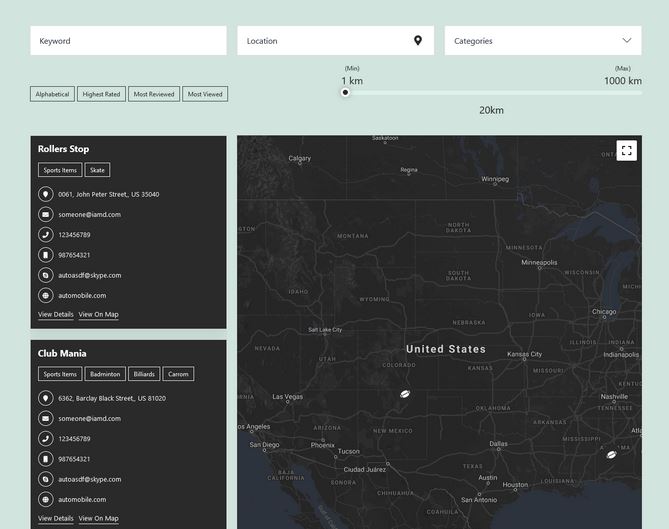Click address pin icon for Club Mania
This screenshot has width=669, height=529.
point(46,398)
